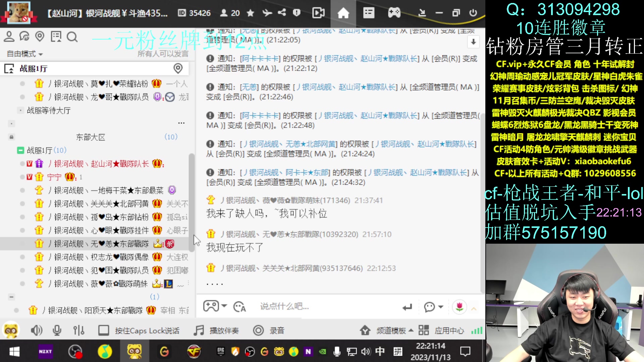The image size is (644, 362).
Task: Expand 战服等待大厅 tree node
Action: [20, 110]
